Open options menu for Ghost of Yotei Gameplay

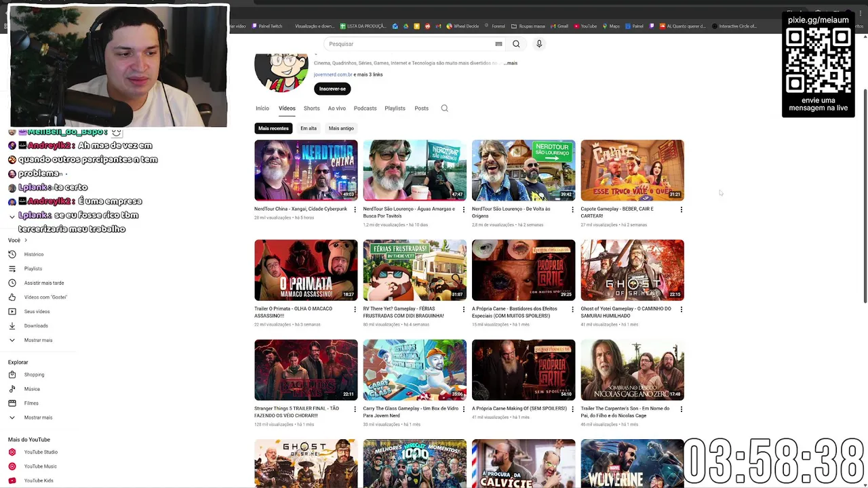click(682, 309)
